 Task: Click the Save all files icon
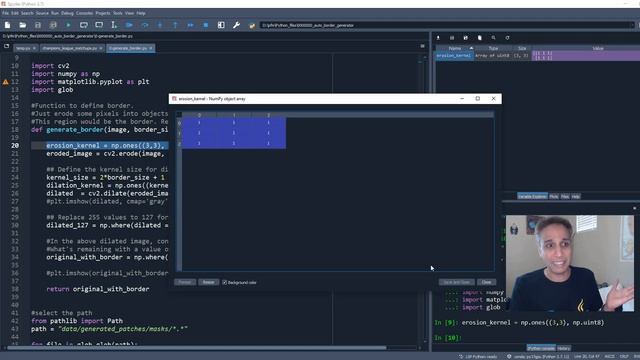53,25
